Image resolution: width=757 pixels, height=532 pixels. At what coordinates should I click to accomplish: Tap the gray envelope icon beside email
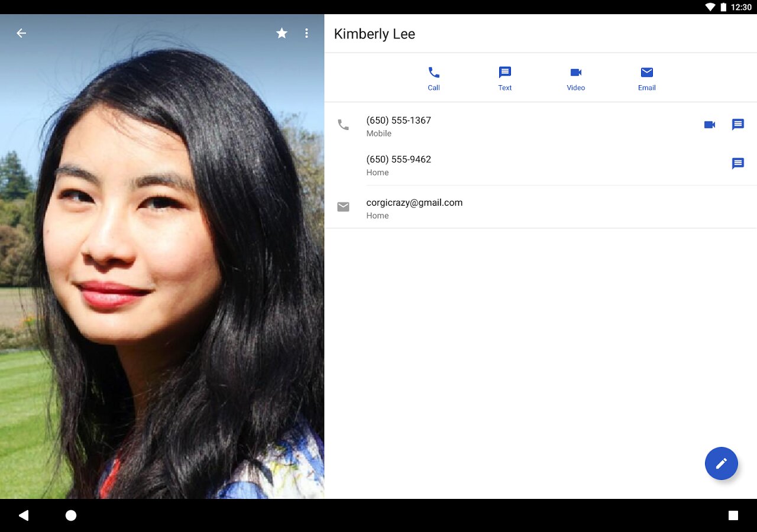343,207
